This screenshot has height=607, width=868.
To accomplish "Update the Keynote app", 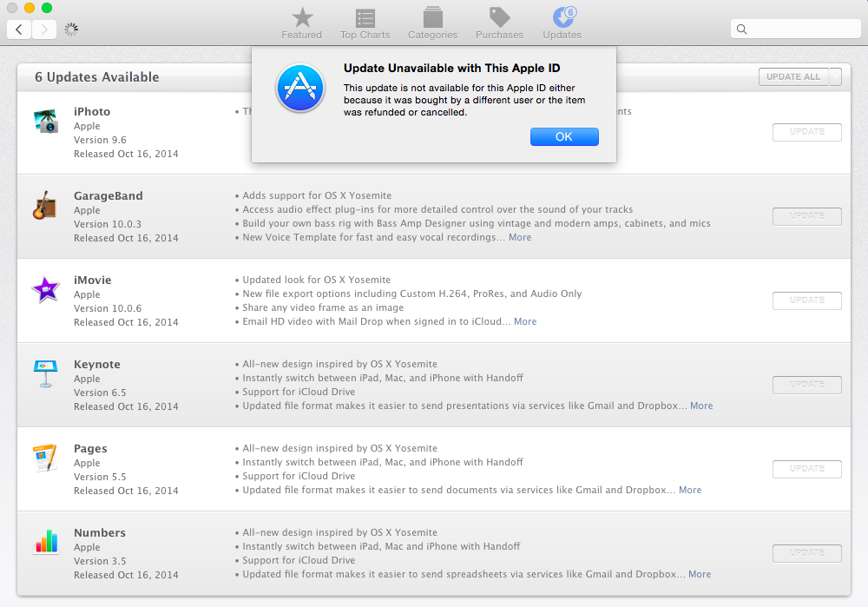I will point(807,385).
